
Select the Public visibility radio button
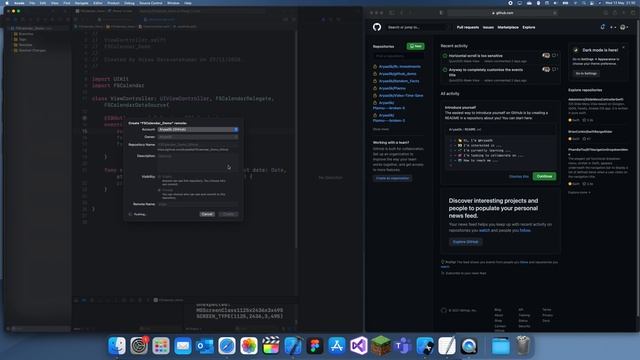pyautogui.click(x=160, y=177)
